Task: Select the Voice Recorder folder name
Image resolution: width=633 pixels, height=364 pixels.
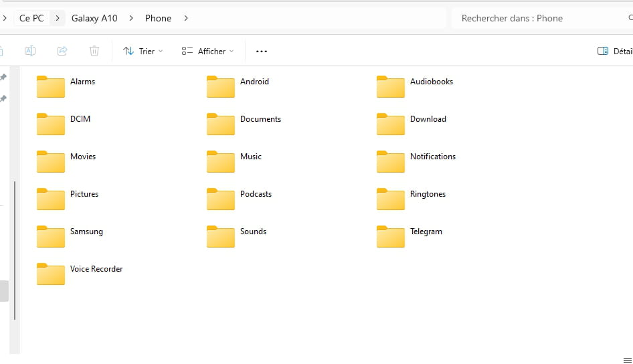Action: (x=96, y=269)
